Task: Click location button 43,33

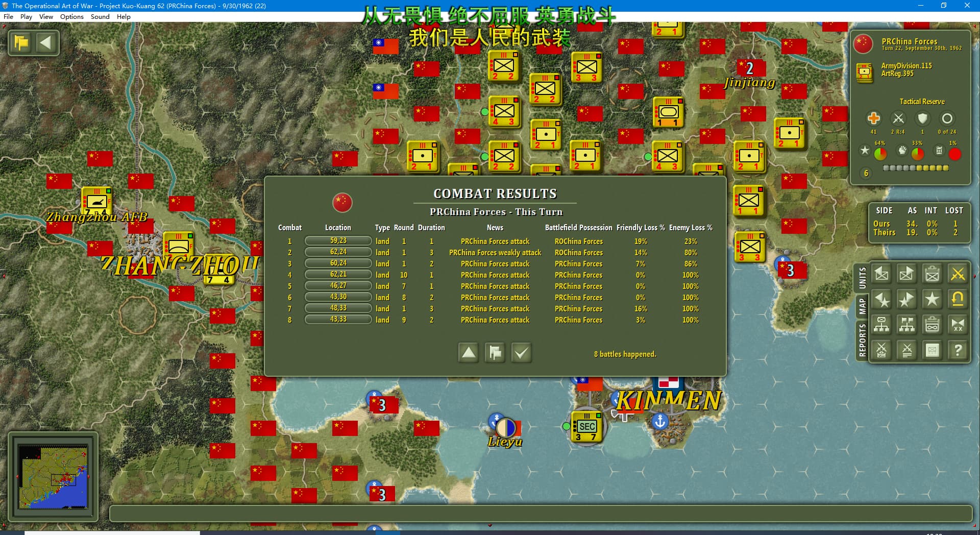Action: click(338, 319)
